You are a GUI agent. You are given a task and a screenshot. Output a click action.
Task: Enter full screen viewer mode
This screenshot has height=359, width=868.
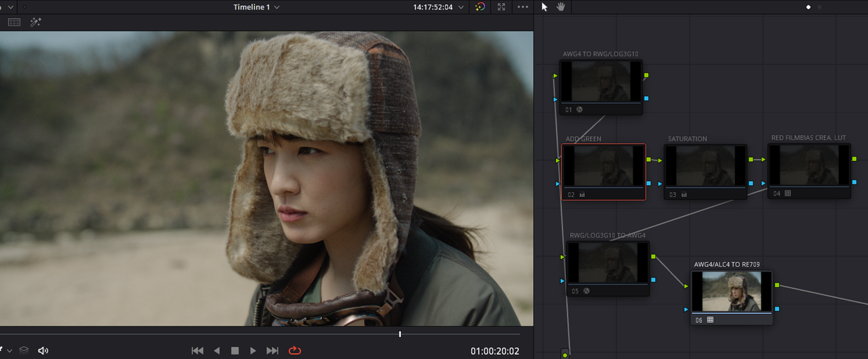(x=501, y=7)
